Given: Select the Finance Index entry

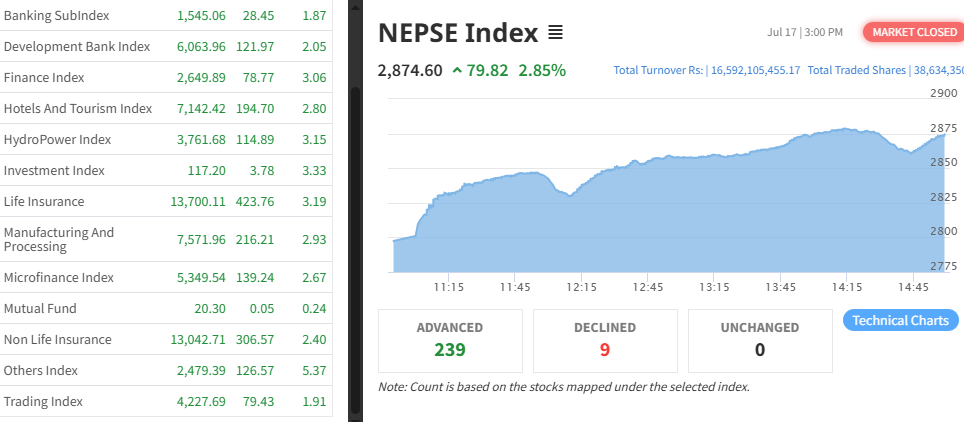Looking at the screenshot, I should (x=44, y=78).
